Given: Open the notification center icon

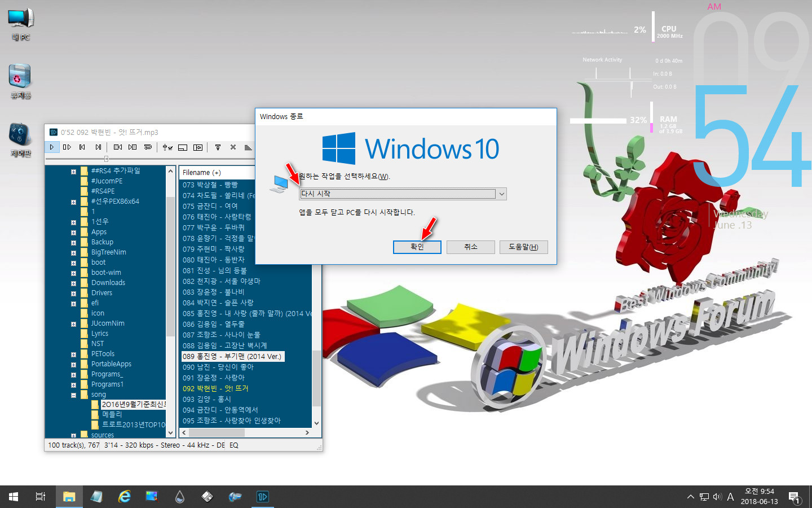Looking at the screenshot, I should [x=795, y=497].
